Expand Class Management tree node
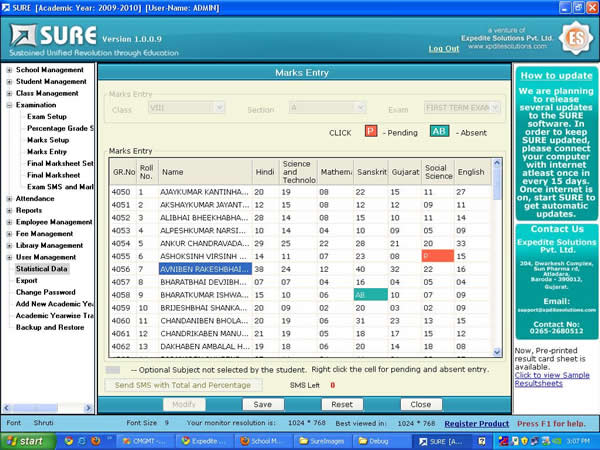 (9, 93)
